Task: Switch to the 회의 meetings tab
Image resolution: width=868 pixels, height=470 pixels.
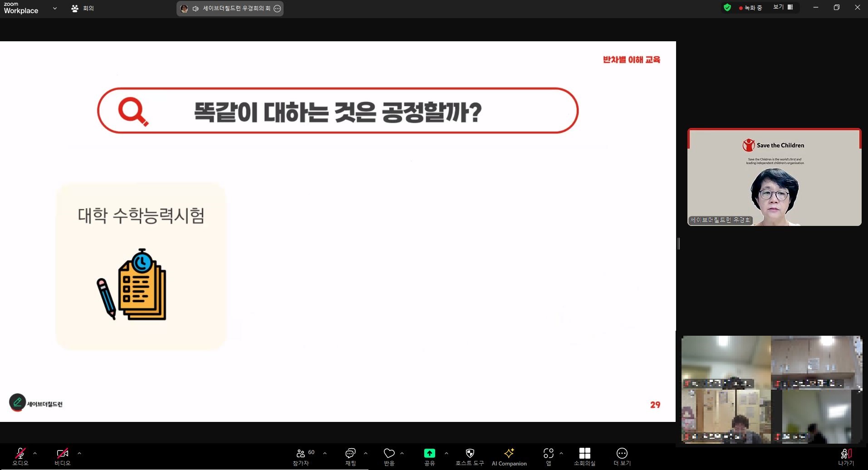Action: pos(83,8)
